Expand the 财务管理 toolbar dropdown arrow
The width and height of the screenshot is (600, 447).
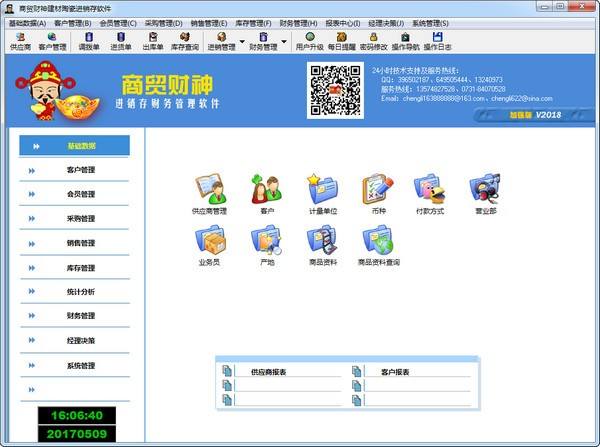pos(283,41)
